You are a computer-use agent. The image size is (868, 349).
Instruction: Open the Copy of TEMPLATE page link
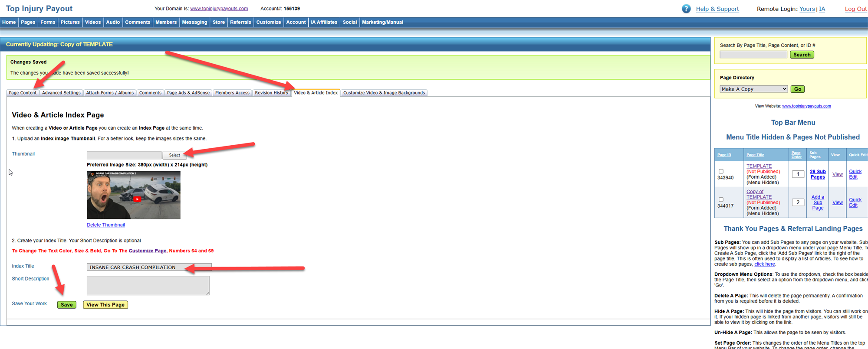click(759, 194)
